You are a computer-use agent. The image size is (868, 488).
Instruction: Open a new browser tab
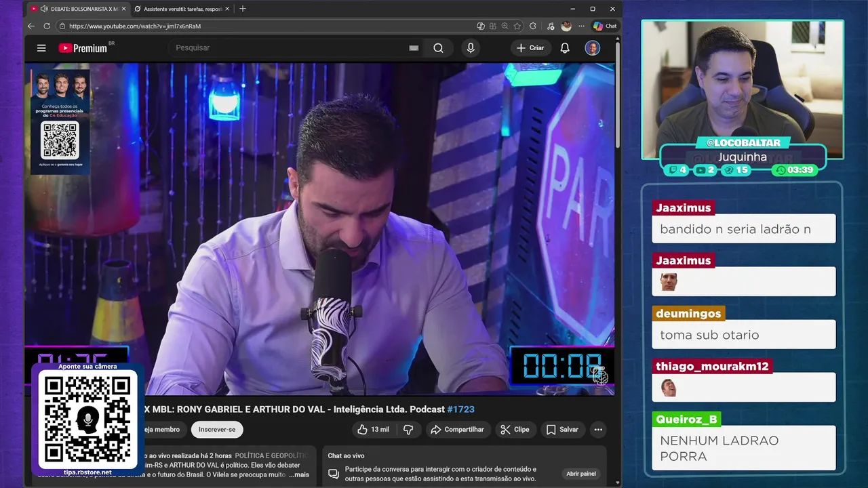(x=243, y=9)
